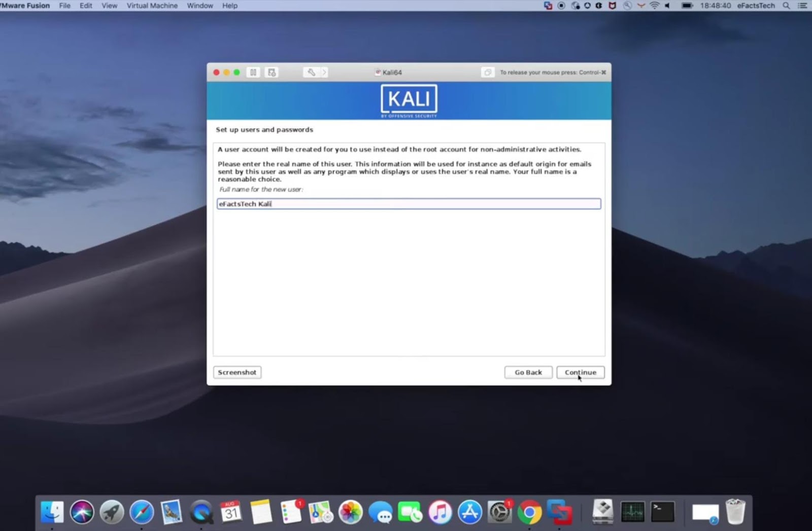Image resolution: width=812 pixels, height=531 pixels.
Task: Open virtual machine settings wrench icon
Action: tap(311, 73)
